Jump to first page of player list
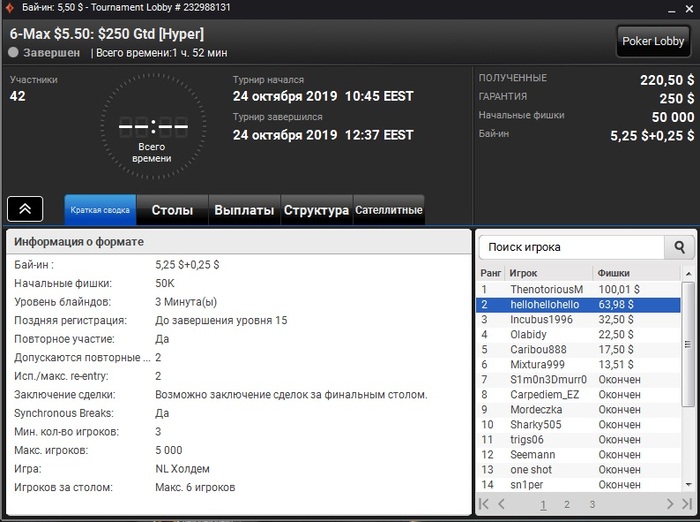Screen dimensions: 700x522 click(x=483, y=504)
